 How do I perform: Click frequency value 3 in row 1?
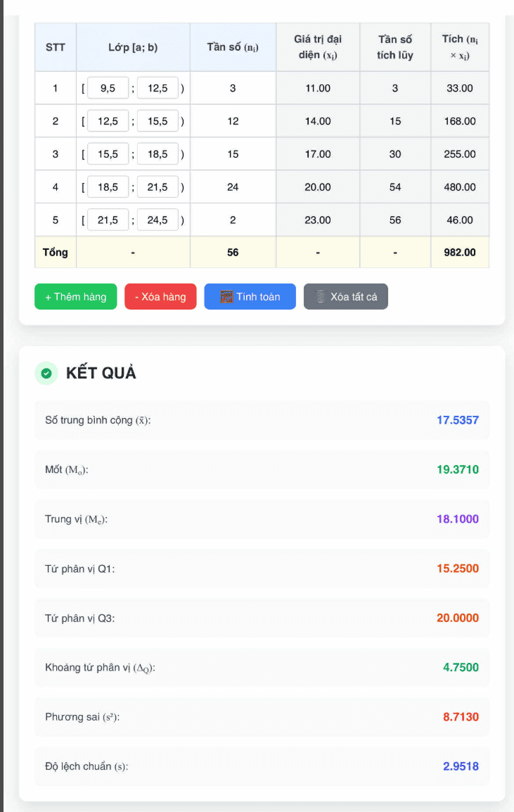coord(233,88)
